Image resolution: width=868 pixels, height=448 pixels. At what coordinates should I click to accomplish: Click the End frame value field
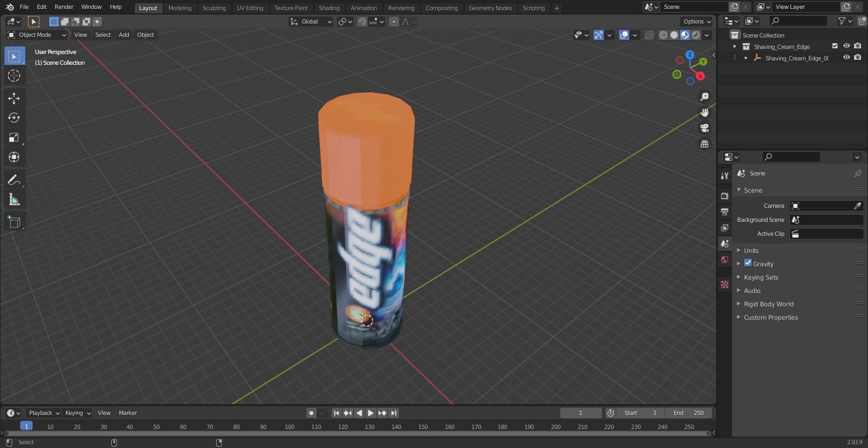click(689, 413)
